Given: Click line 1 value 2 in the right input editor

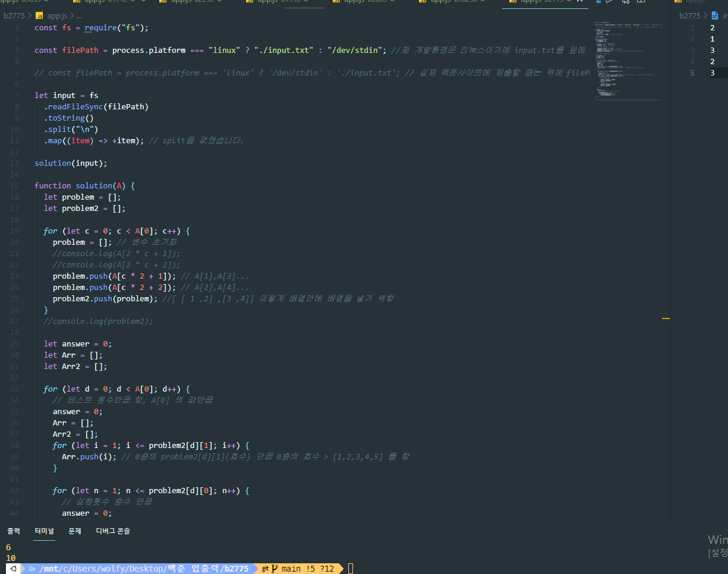Looking at the screenshot, I should [712, 27].
